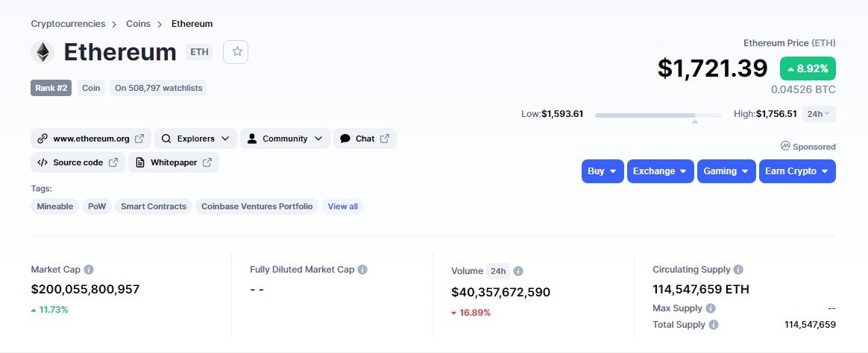Click the speech bubble icon in Chat
Image resolution: width=868 pixels, height=353 pixels.
pyautogui.click(x=345, y=139)
